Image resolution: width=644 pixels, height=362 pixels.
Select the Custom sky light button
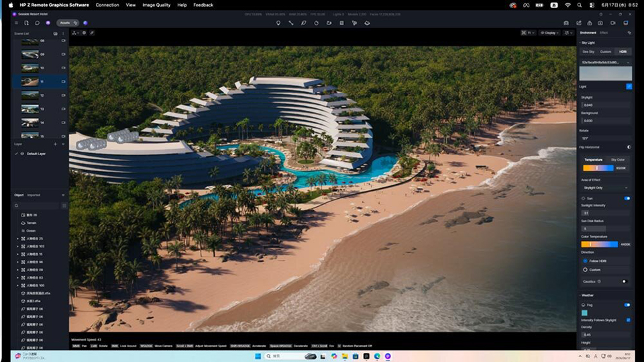point(605,52)
